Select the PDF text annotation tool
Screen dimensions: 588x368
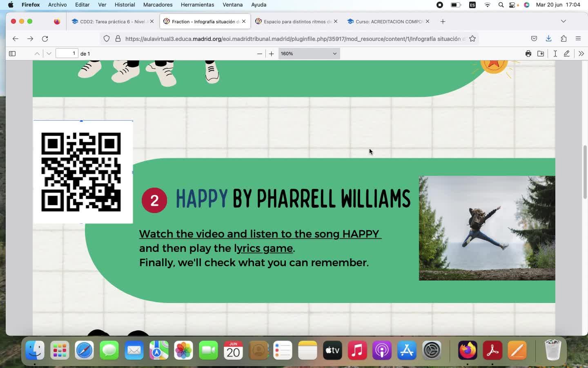tap(555, 54)
